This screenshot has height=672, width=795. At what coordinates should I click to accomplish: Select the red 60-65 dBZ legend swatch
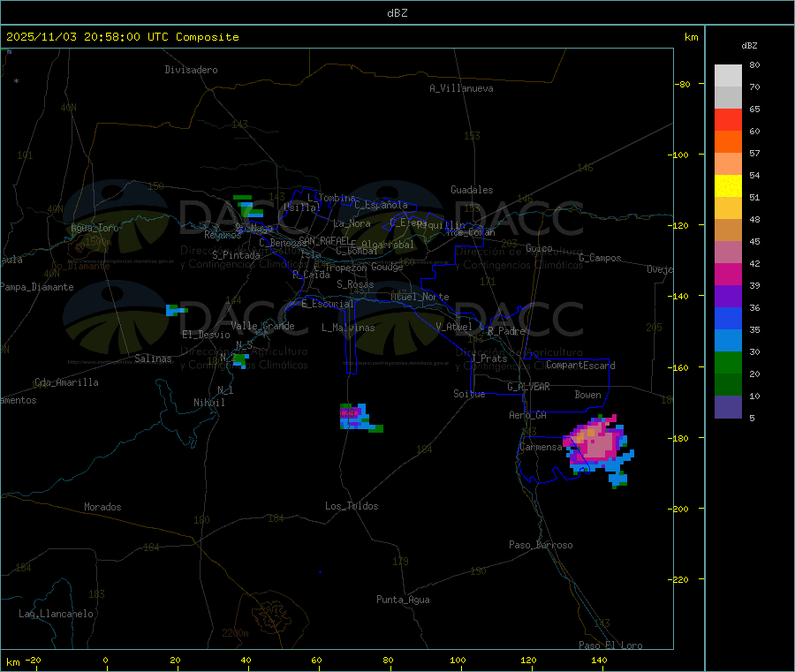click(728, 119)
